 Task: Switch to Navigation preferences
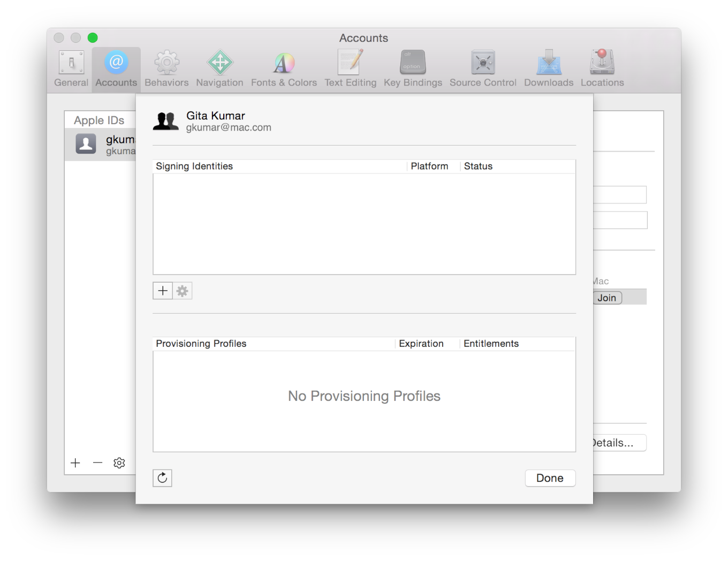pos(219,70)
